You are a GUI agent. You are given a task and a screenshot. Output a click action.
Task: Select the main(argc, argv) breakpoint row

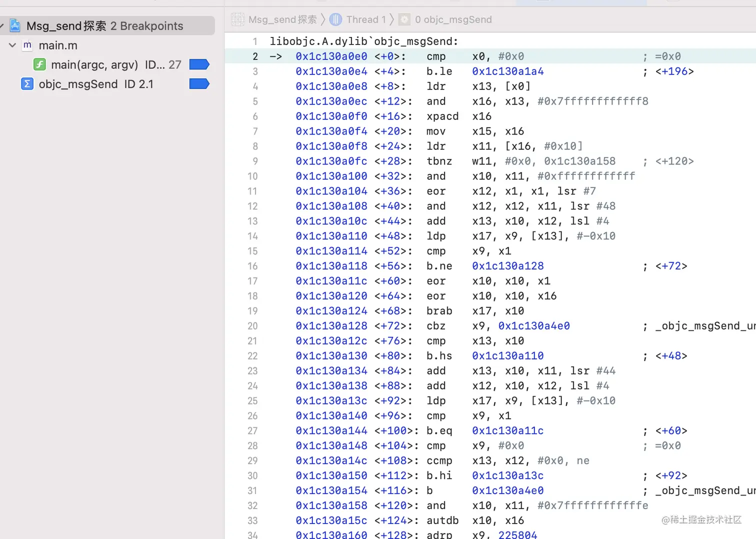click(107, 64)
